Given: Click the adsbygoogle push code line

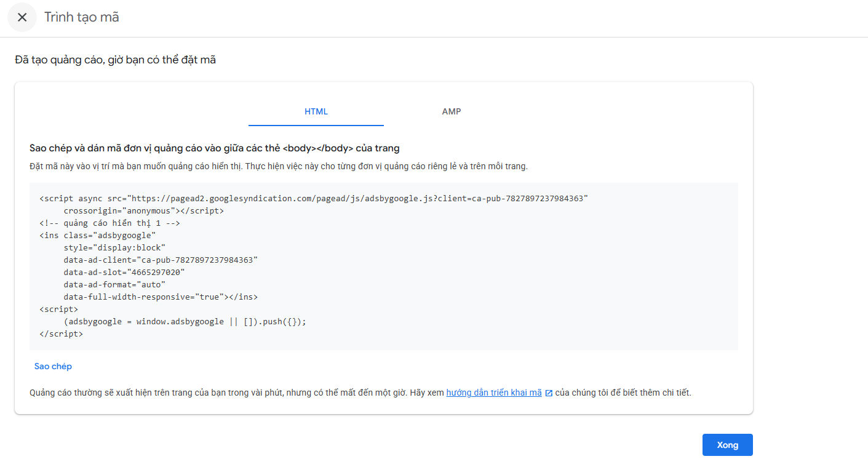Looking at the screenshot, I should point(185,321).
